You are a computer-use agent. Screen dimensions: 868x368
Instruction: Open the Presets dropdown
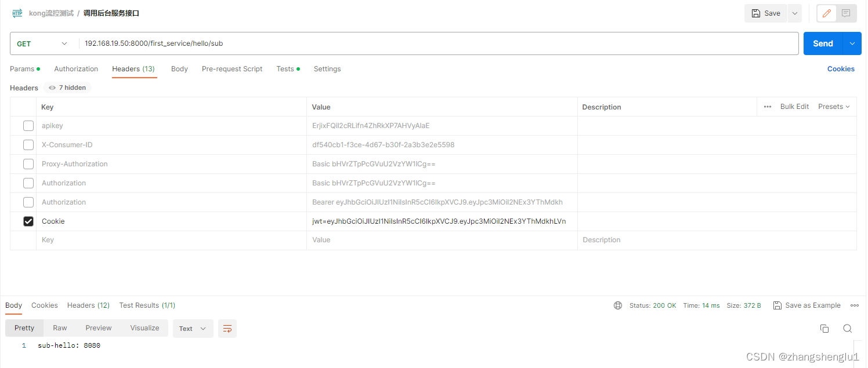[x=834, y=107]
